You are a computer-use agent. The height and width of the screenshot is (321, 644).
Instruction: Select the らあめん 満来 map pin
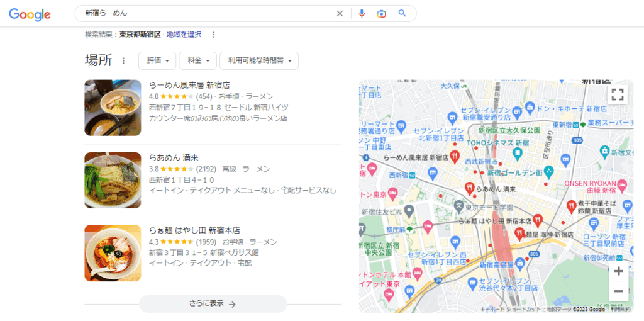[x=469, y=188]
